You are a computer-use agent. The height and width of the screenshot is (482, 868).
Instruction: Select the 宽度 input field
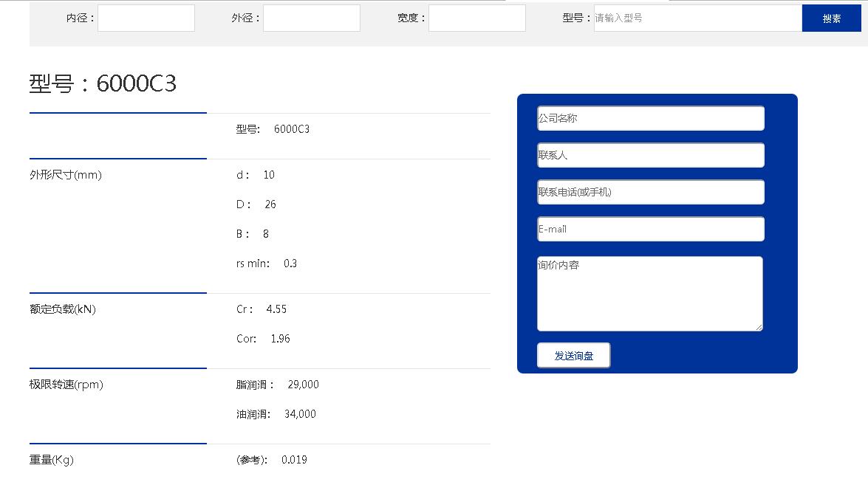[477, 18]
